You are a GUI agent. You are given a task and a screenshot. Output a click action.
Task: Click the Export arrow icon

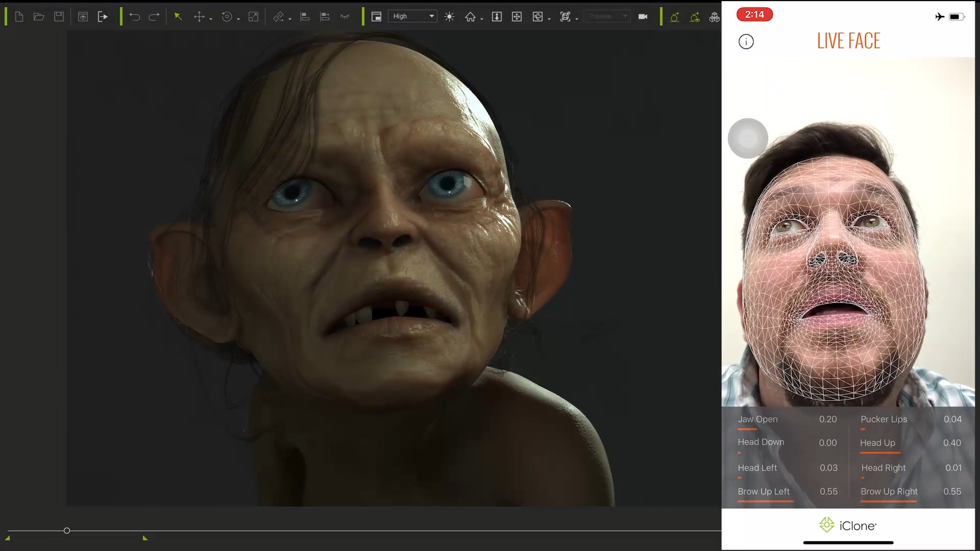click(103, 17)
